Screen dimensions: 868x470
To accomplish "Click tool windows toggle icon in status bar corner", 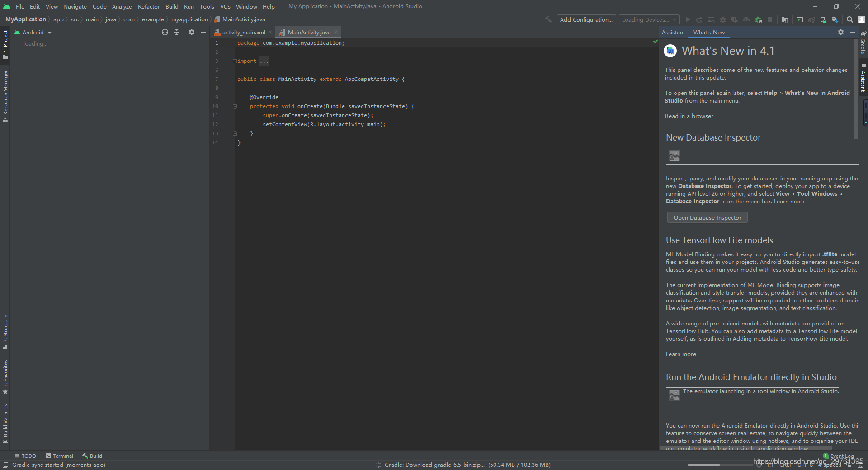I will coord(5,465).
